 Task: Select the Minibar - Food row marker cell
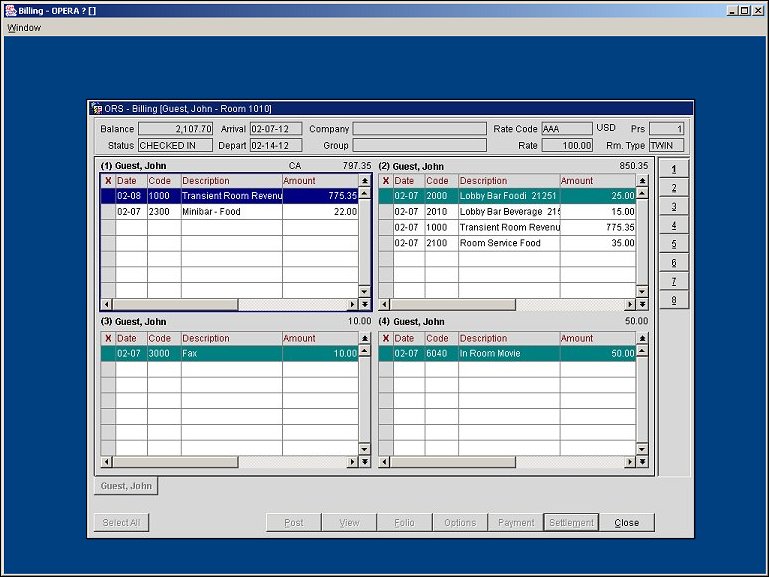[108, 212]
